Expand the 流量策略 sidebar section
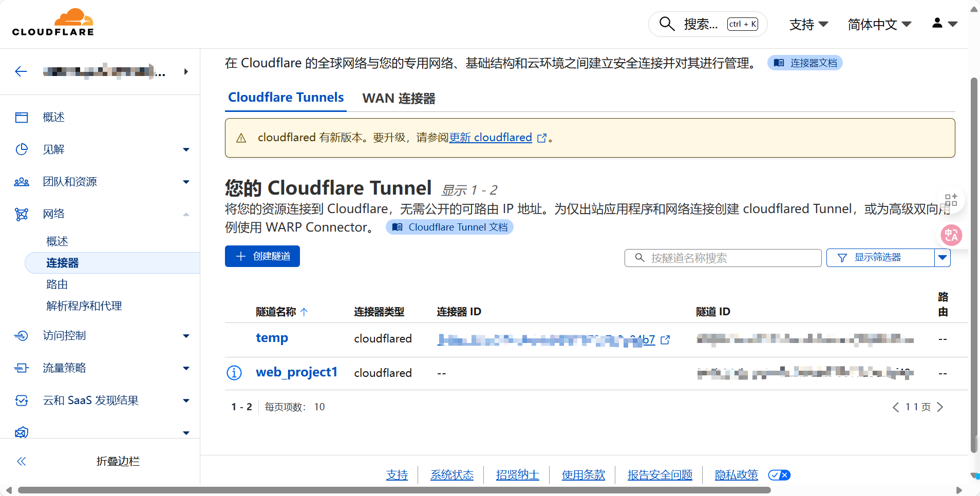The height and width of the screenshot is (496, 980). coord(186,369)
